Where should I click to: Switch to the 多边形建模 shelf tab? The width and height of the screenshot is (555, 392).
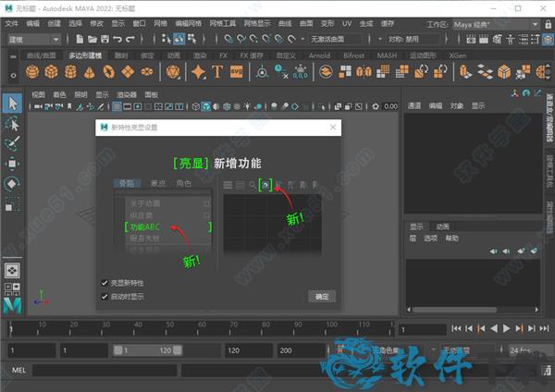[x=85, y=55]
